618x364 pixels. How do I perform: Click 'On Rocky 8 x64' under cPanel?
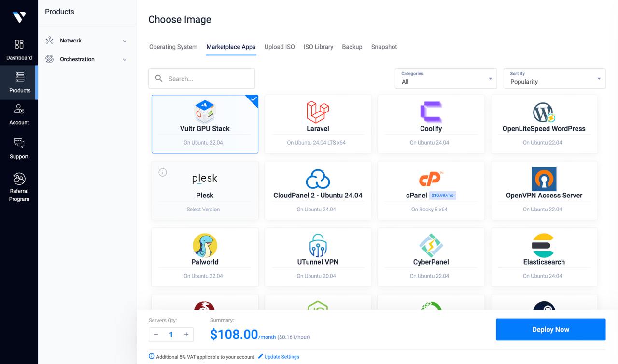(429, 210)
